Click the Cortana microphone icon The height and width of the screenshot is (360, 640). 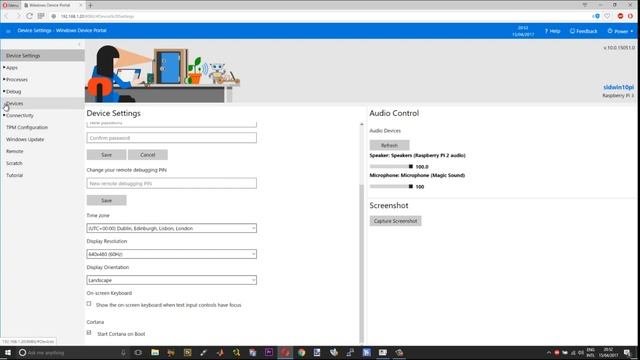pos(123,353)
